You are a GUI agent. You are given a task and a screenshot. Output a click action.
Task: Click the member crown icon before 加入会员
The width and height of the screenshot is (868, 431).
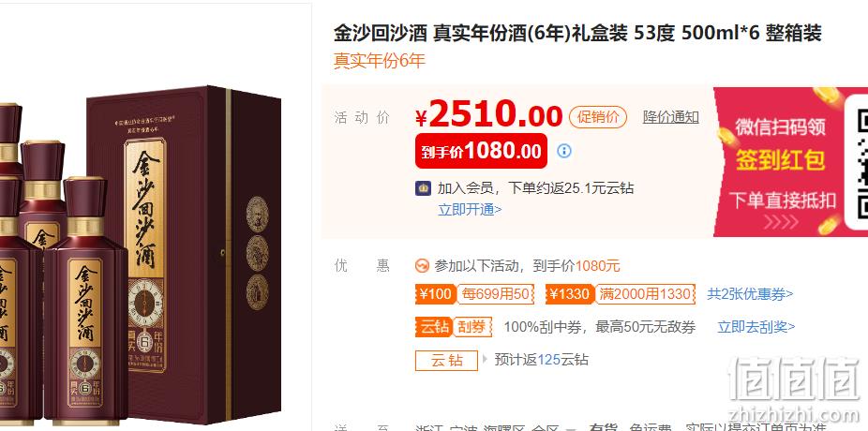tap(423, 188)
